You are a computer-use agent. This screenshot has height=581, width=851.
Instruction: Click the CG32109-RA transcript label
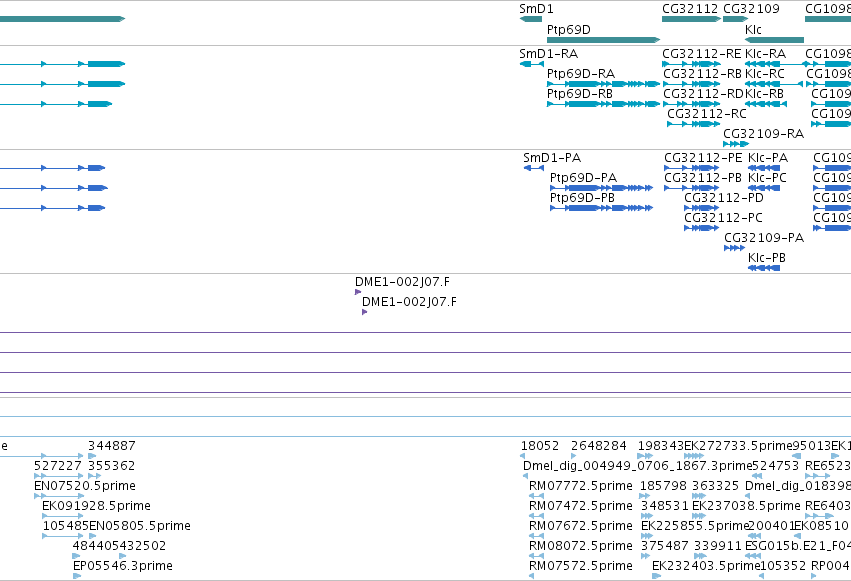(x=764, y=133)
